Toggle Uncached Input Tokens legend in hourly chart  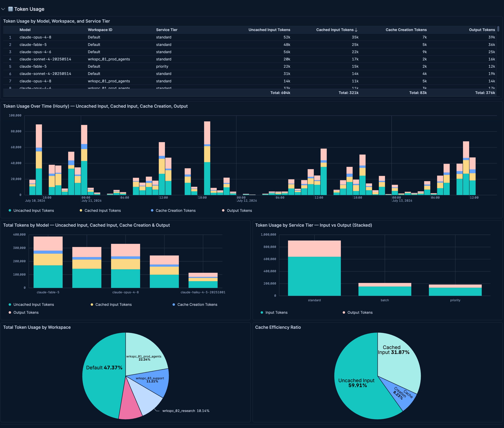pyautogui.click(x=31, y=211)
